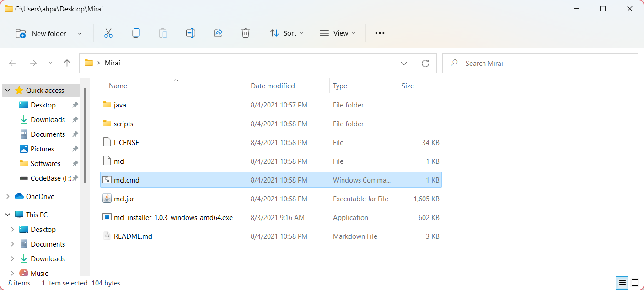
Task: Click the Cut scissors icon
Action: point(108,33)
